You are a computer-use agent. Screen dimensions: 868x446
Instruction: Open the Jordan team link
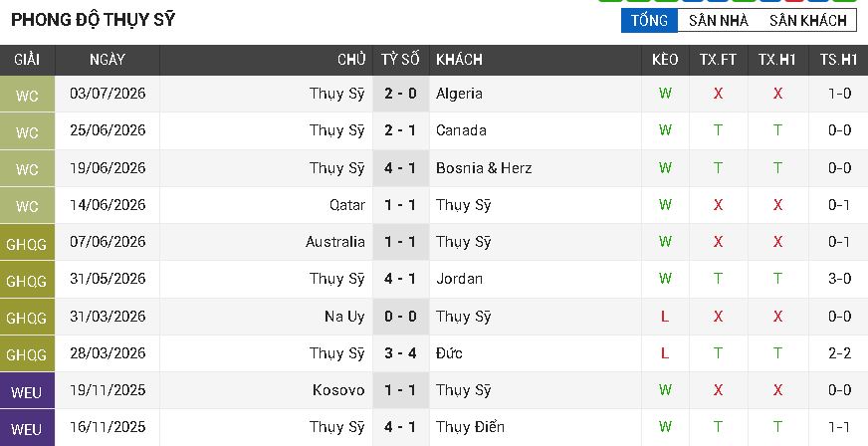[459, 279]
